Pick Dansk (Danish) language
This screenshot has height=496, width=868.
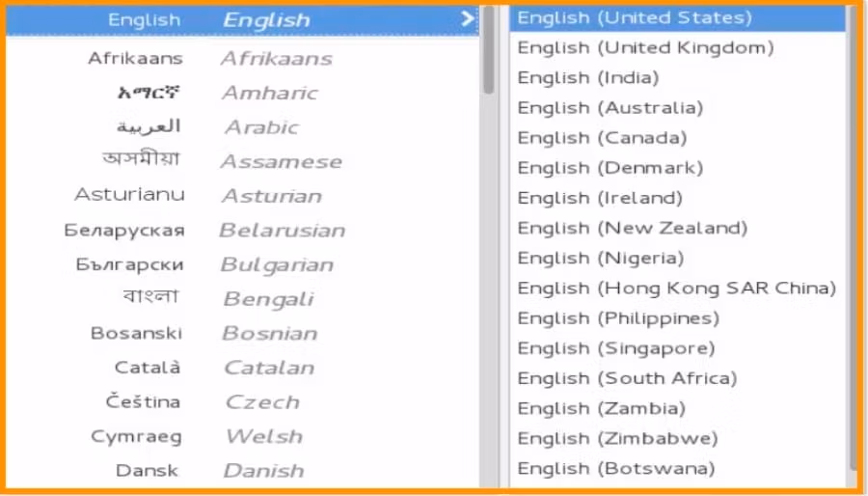(x=210, y=470)
